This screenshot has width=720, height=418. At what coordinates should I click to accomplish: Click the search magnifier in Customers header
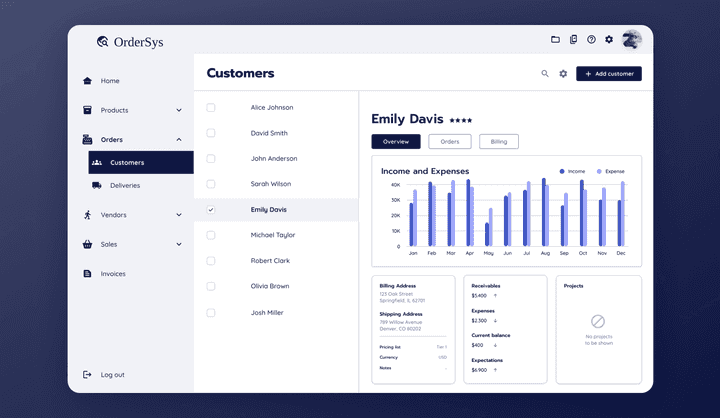tap(545, 73)
